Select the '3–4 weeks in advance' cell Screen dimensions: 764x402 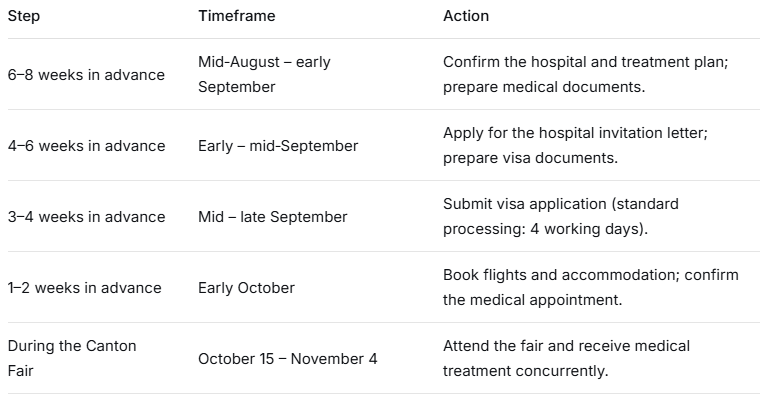click(x=86, y=217)
